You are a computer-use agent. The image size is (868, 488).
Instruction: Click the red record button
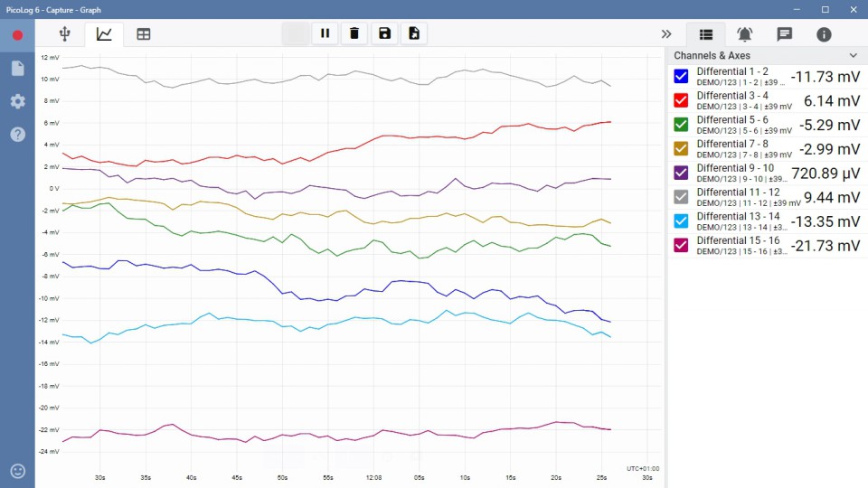click(x=17, y=35)
